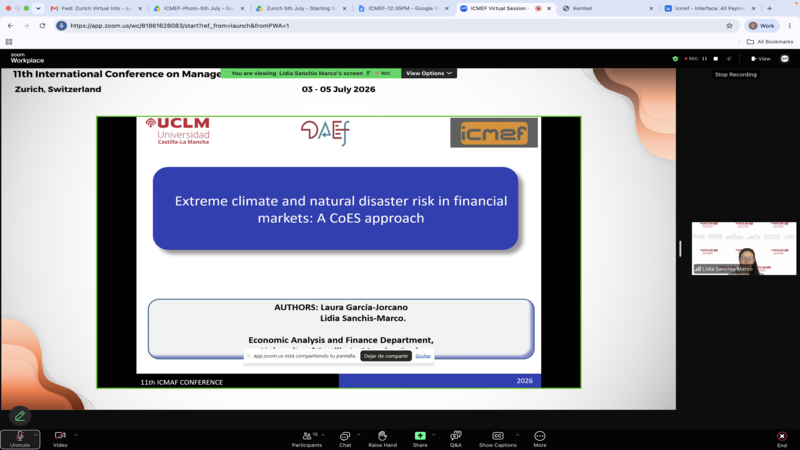This screenshot has height=450, width=800.
Task: Close the Fwd: Zurich Virtual Info tab
Action: pyautogui.click(x=140, y=9)
